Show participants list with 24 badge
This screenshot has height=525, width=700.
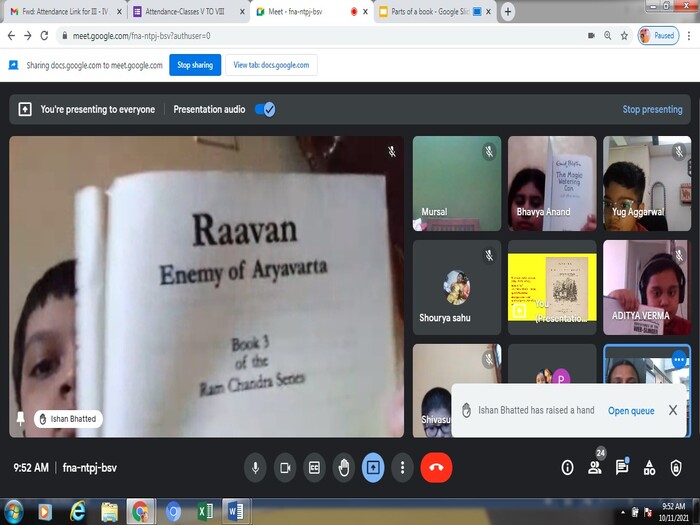coord(595,467)
